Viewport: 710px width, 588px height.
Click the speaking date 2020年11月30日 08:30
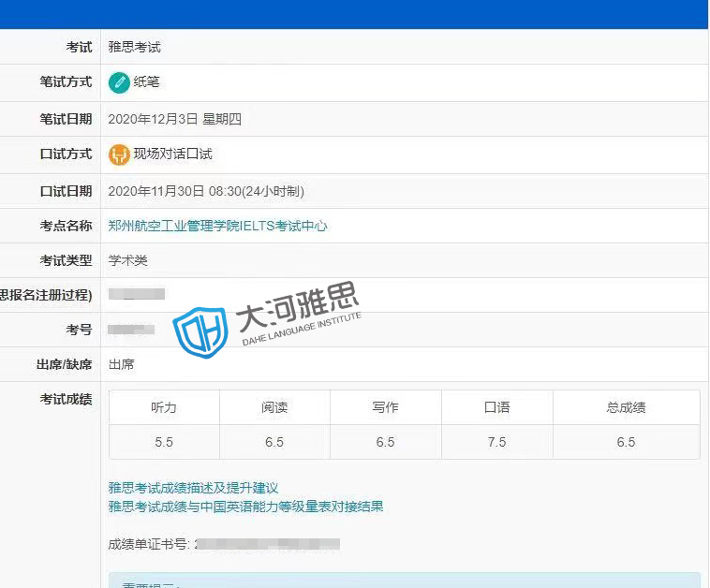click(206, 191)
